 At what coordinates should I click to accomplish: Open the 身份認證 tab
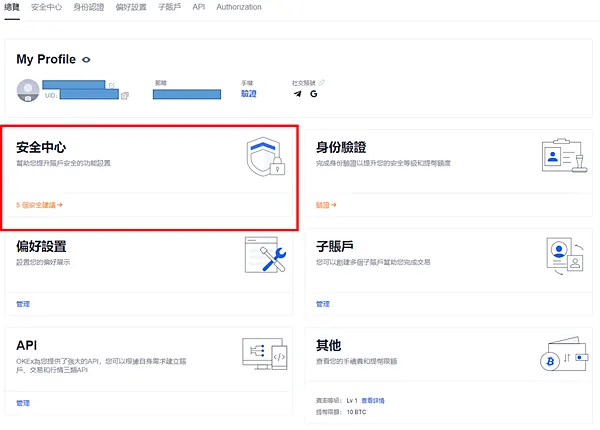[x=89, y=7]
